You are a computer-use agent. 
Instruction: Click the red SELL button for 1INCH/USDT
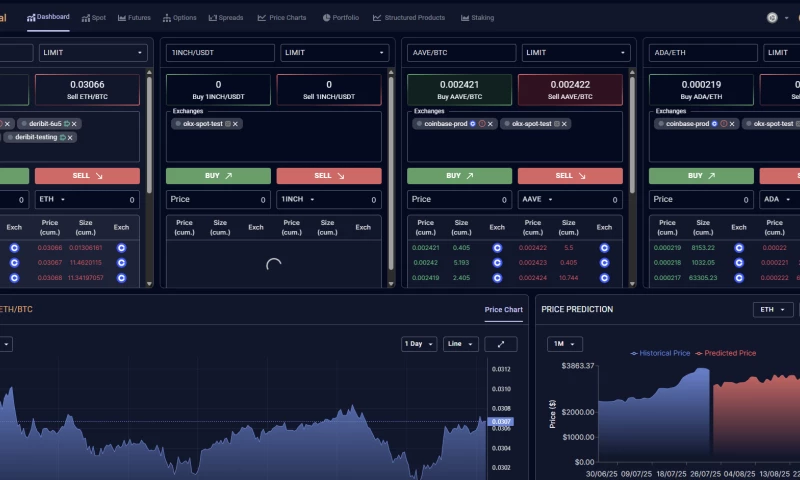click(x=329, y=176)
